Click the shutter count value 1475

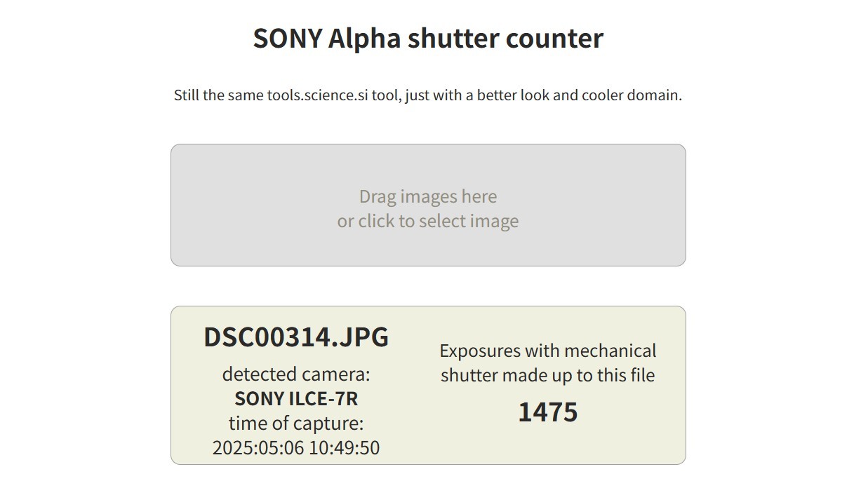[548, 412]
